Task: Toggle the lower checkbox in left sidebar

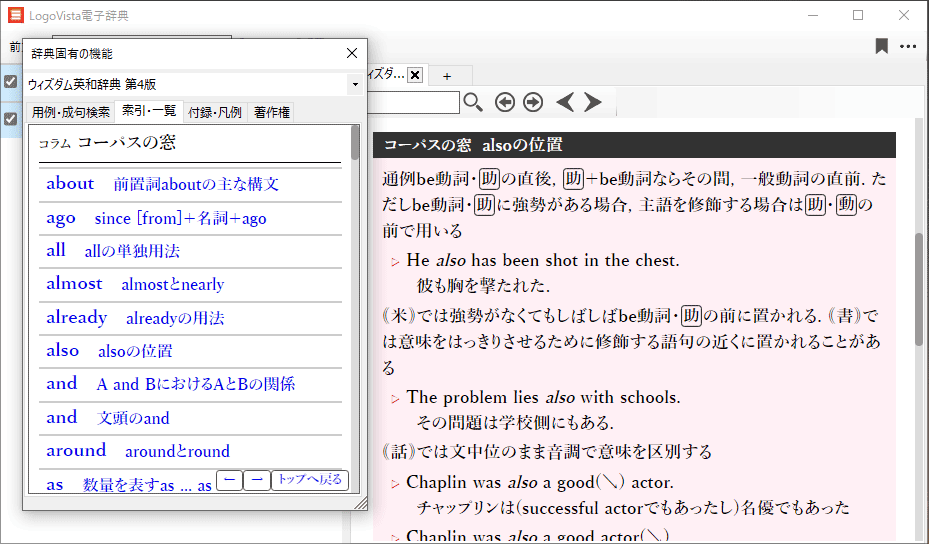Action: pyautogui.click(x=11, y=119)
